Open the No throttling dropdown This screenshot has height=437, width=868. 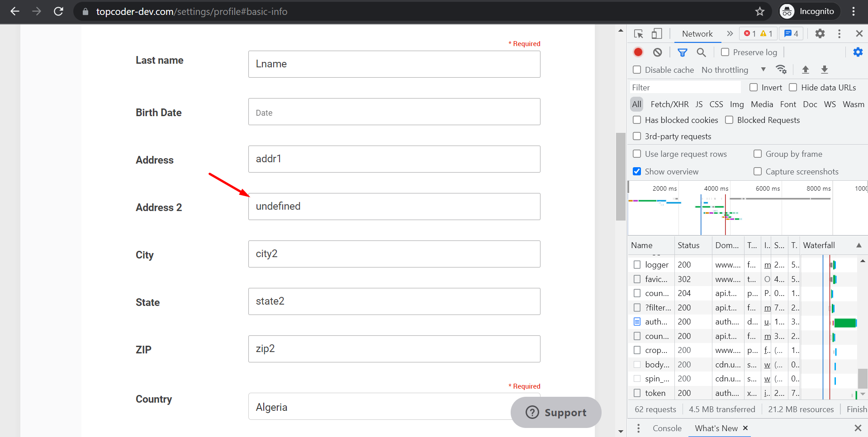[733, 70]
